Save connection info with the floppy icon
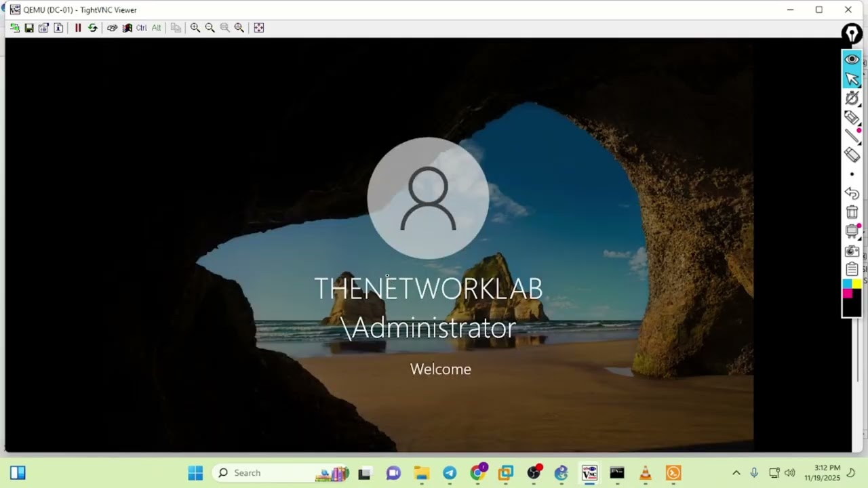This screenshot has height=488, width=868. (x=29, y=28)
